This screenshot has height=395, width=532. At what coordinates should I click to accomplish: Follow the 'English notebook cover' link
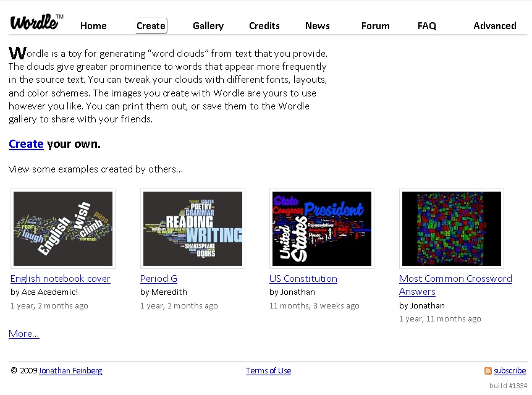point(61,279)
